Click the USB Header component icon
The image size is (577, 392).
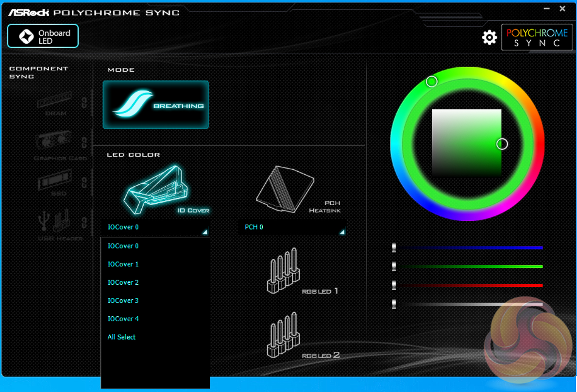(54, 221)
